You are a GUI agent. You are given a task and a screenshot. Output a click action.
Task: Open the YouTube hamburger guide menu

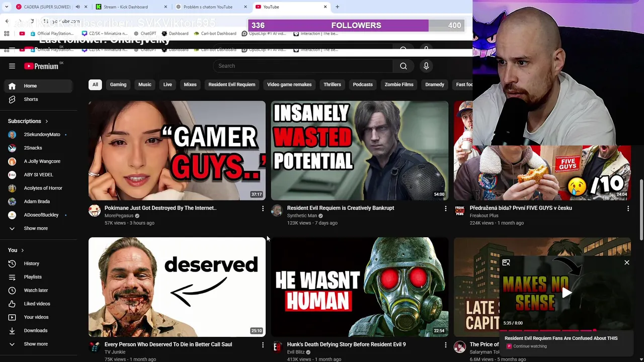pos(12,66)
